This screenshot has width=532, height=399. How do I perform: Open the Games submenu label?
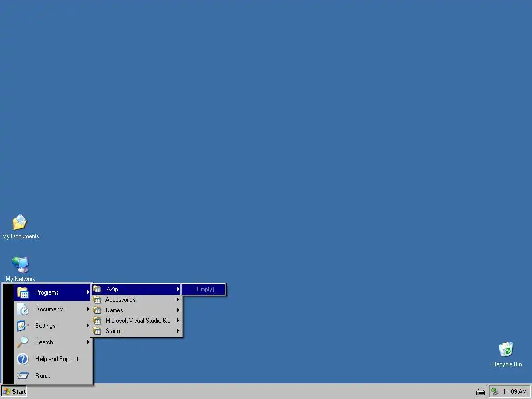(114, 310)
